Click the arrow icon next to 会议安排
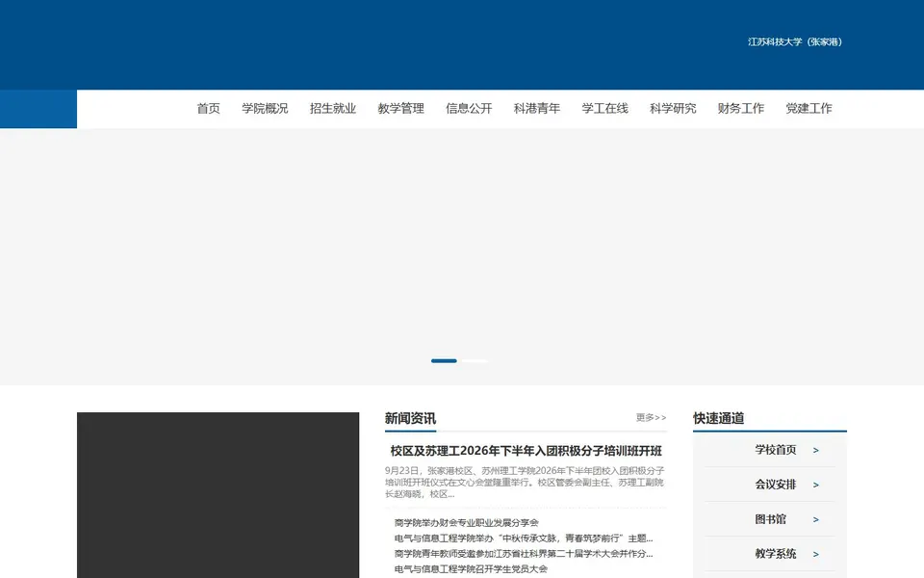924x578 pixels. click(816, 486)
